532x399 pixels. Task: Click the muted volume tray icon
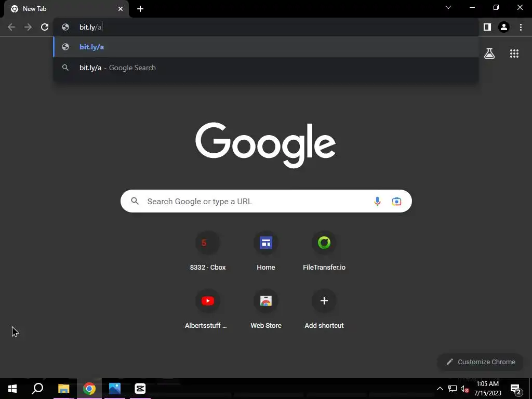464,389
